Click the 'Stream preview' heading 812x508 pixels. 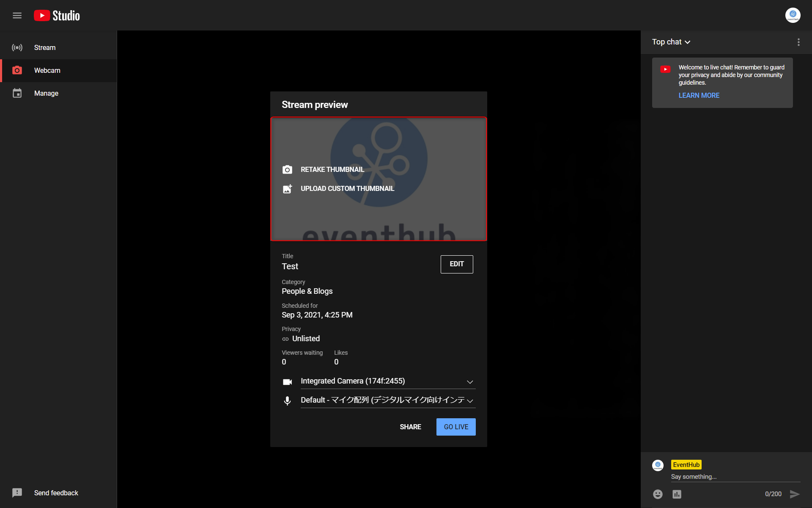point(315,105)
